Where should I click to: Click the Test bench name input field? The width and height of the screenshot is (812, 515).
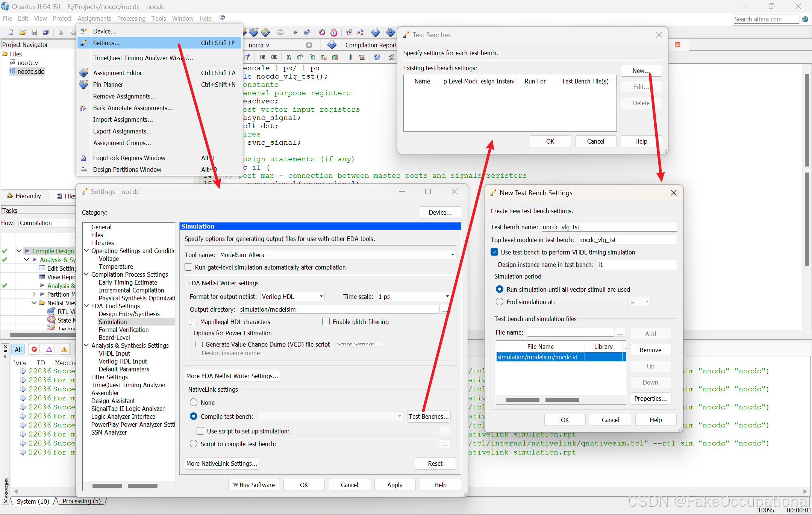[608, 227]
